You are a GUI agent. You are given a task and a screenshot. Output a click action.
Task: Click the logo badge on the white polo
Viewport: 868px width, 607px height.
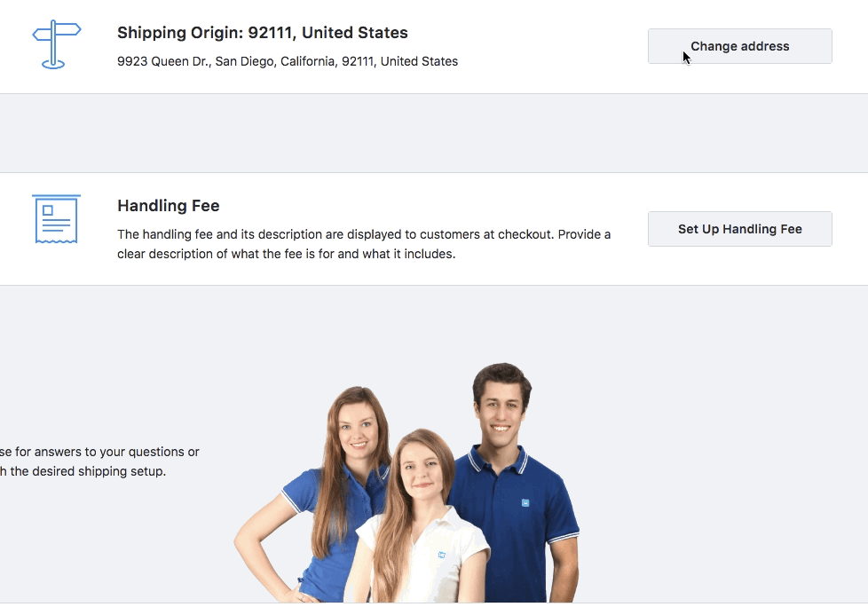441,555
